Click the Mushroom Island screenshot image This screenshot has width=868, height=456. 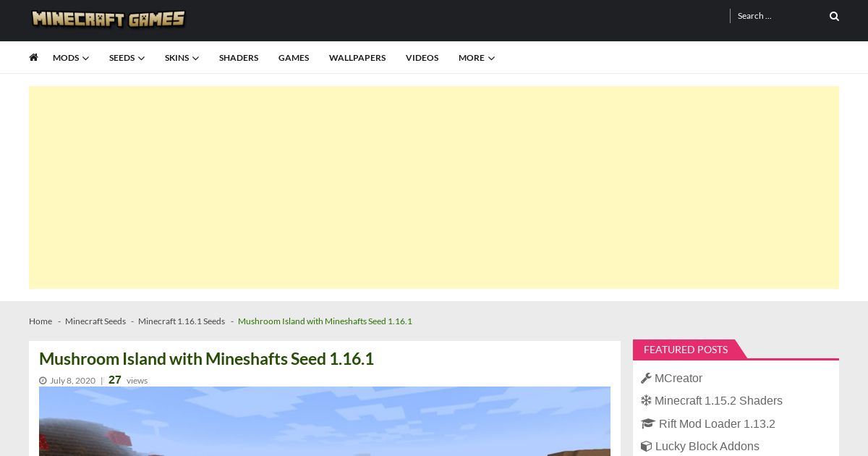click(325, 421)
